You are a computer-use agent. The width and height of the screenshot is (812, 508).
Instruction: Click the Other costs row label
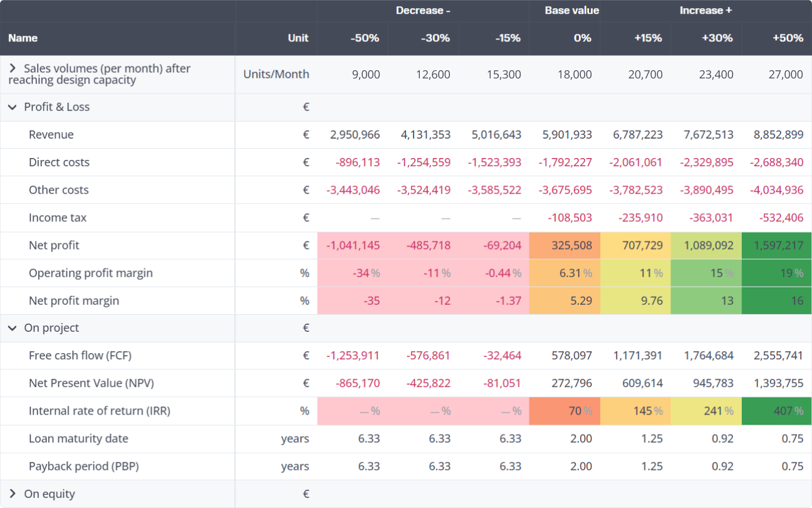coord(58,190)
